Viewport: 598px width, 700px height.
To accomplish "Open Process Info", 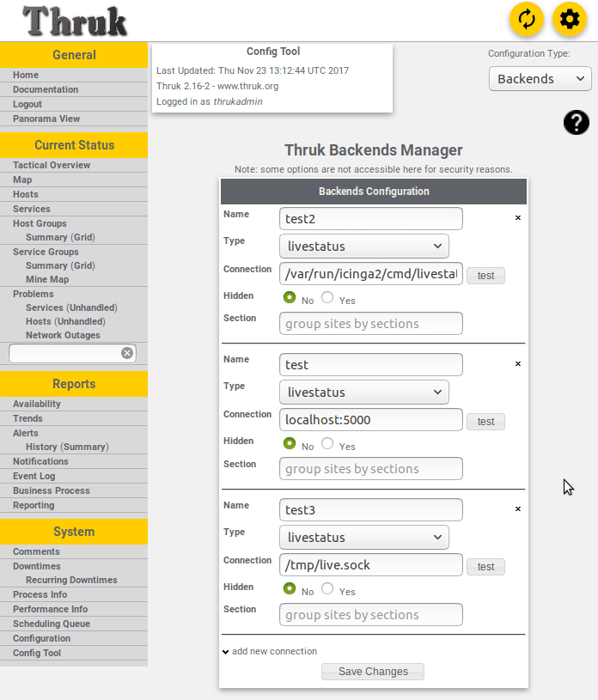I will [x=40, y=594].
